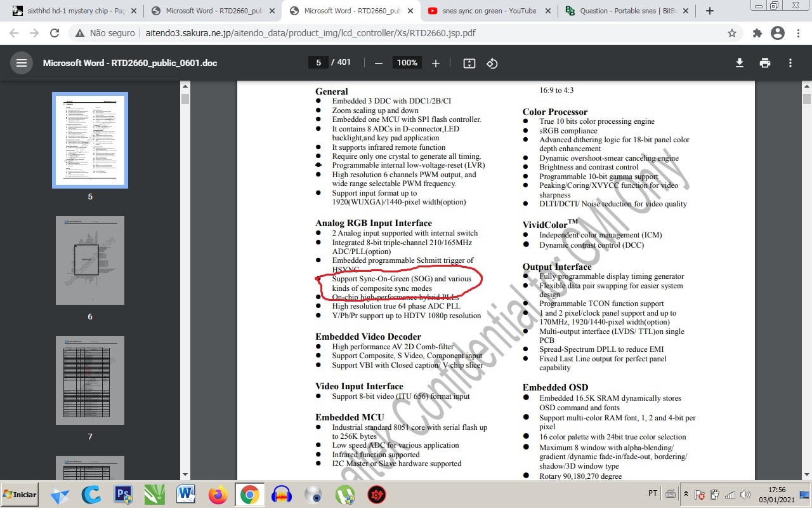
Task: Select the active 'Microsoft Word - RTD2660' tab
Action: [351, 11]
